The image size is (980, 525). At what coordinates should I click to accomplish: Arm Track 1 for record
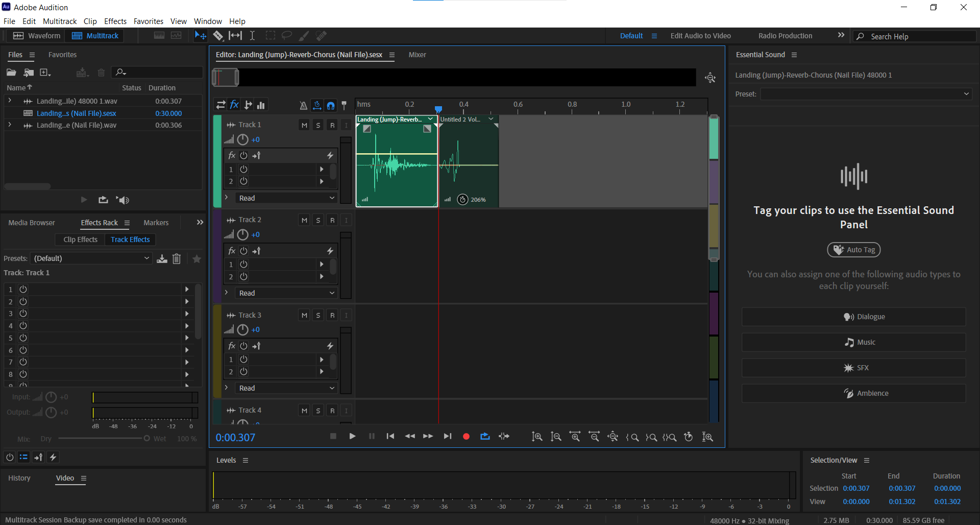tap(332, 125)
